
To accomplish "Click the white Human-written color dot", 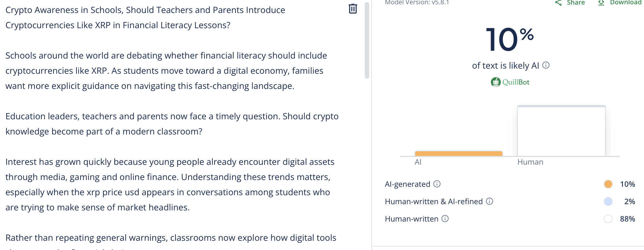I will 608,219.
